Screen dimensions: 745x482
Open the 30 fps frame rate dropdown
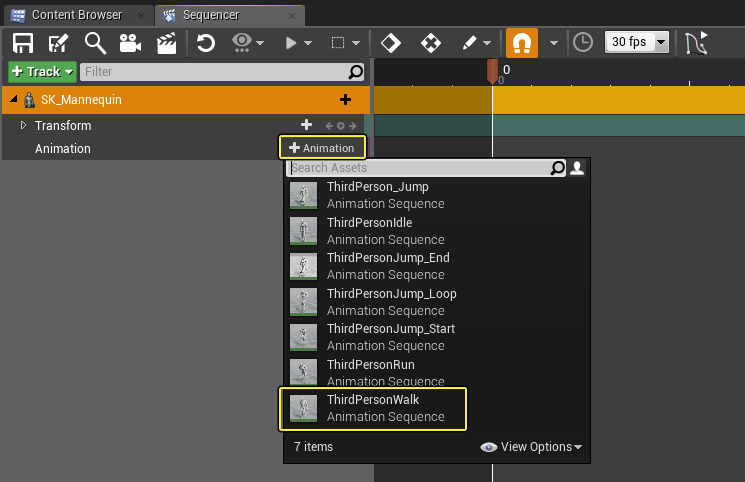(x=637, y=42)
